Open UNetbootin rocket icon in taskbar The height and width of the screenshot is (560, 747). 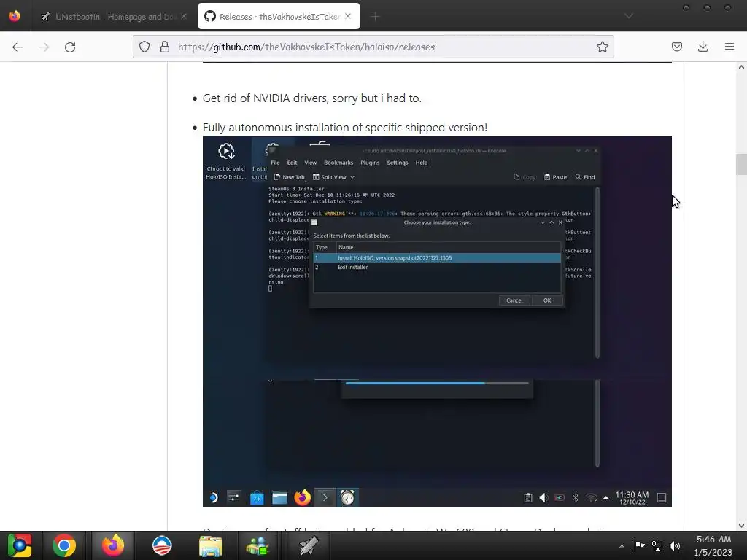click(309, 545)
